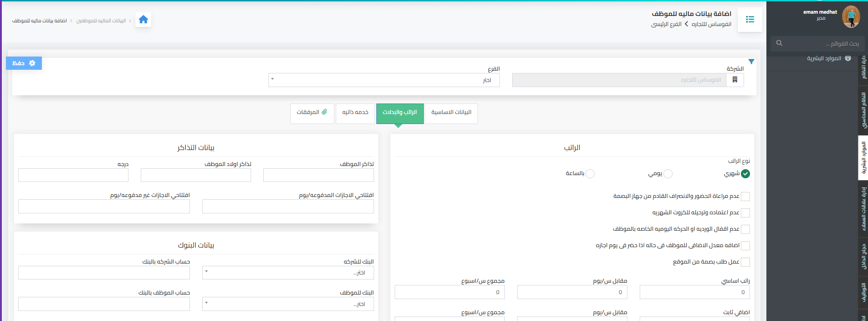The height and width of the screenshot is (321, 868).
Task: Click the filter funnel icon
Action: [751, 62]
